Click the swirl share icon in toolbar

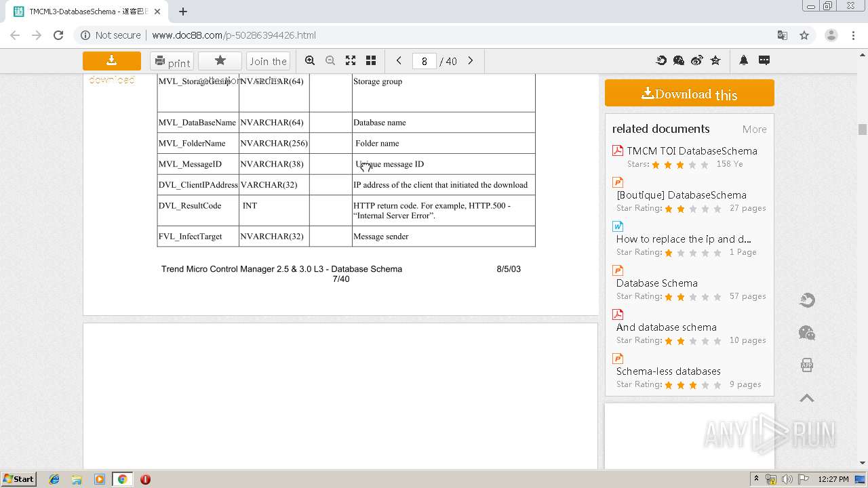(x=661, y=60)
